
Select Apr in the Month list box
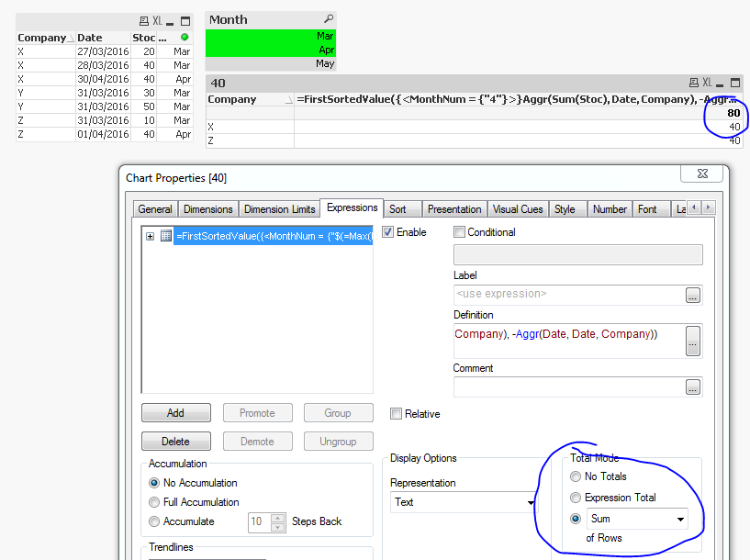click(271, 50)
